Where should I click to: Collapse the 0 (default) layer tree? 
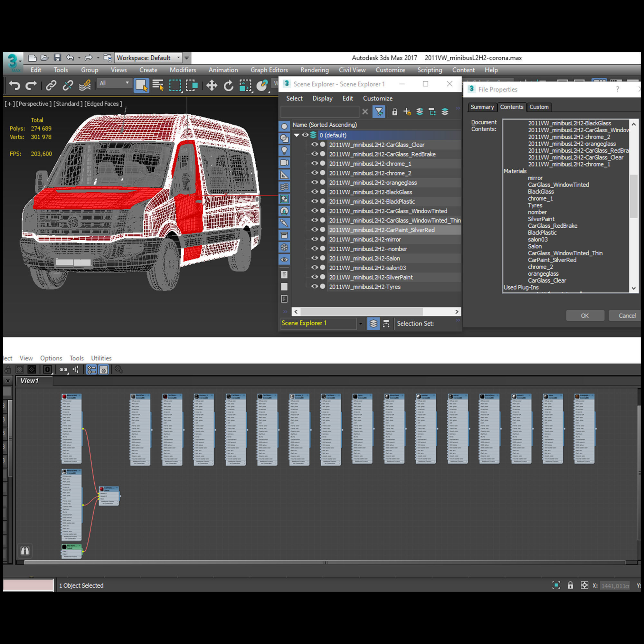pos(296,135)
